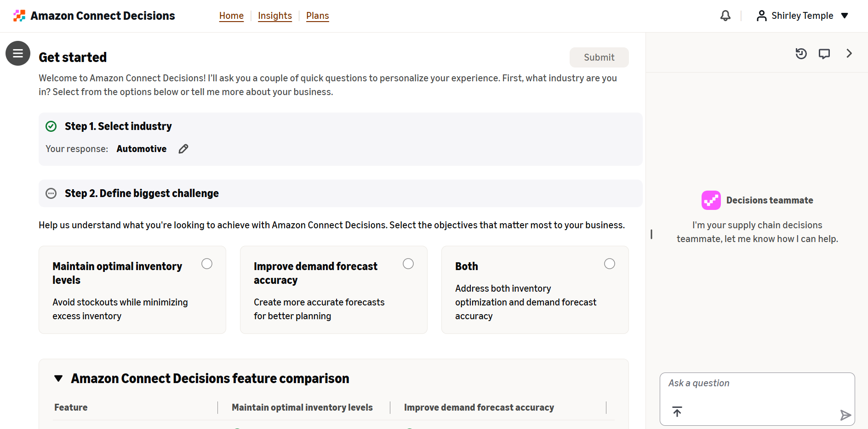Navigate to the Home link
Screen dimensions: 868x429
click(x=231, y=16)
